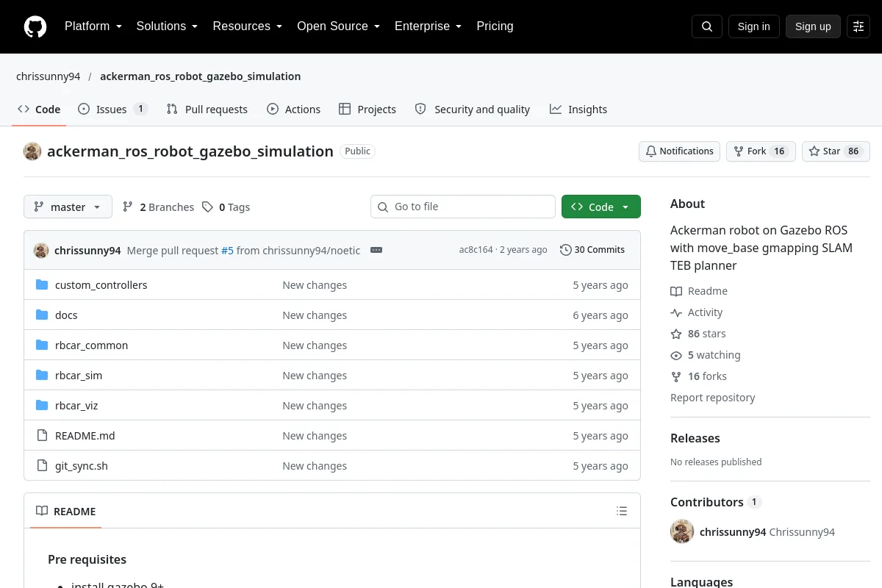Click the rbcar_common folder icon
The height and width of the screenshot is (588, 882).
point(42,345)
